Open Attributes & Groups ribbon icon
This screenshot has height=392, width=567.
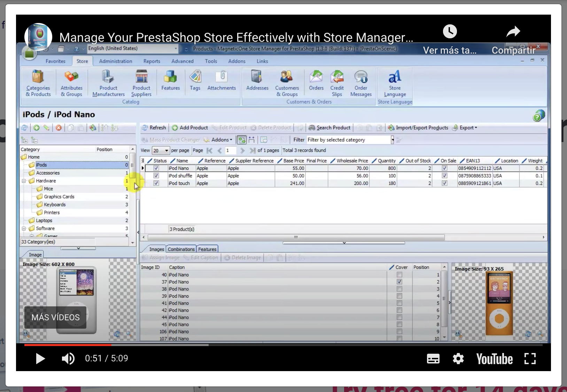[71, 83]
